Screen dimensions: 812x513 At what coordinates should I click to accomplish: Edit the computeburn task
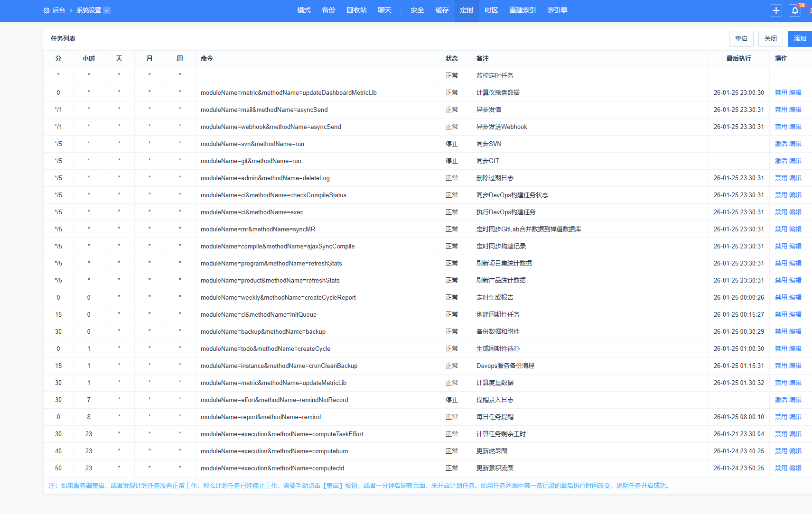795,451
